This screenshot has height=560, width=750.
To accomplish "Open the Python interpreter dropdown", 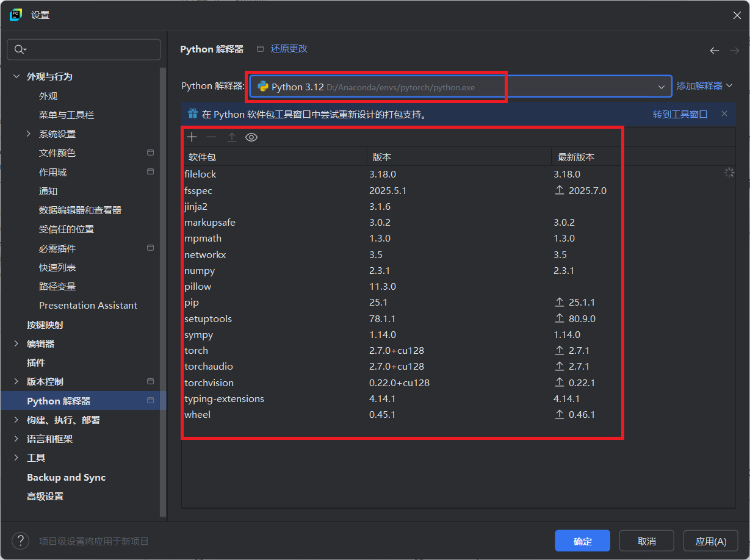I will point(662,87).
